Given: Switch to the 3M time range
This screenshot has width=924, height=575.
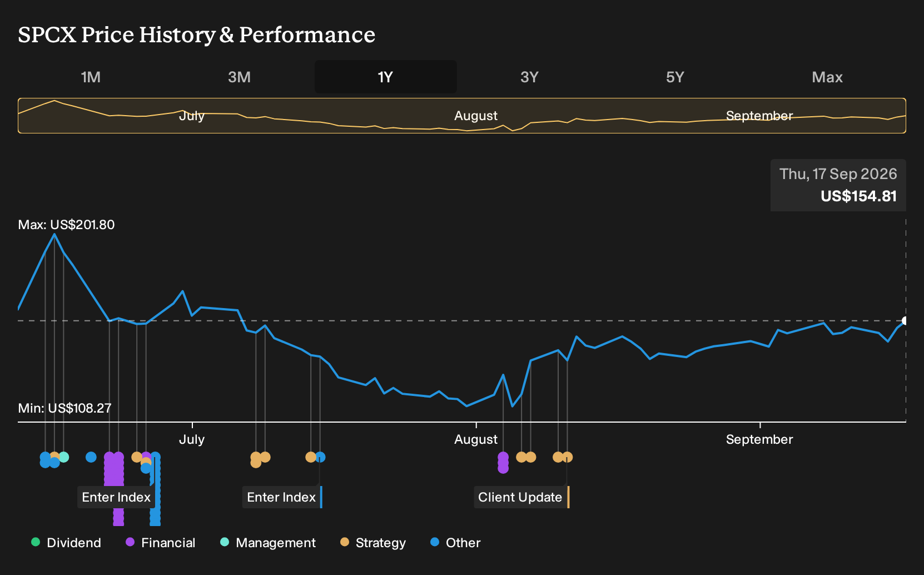Looking at the screenshot, I should (239, 77).
